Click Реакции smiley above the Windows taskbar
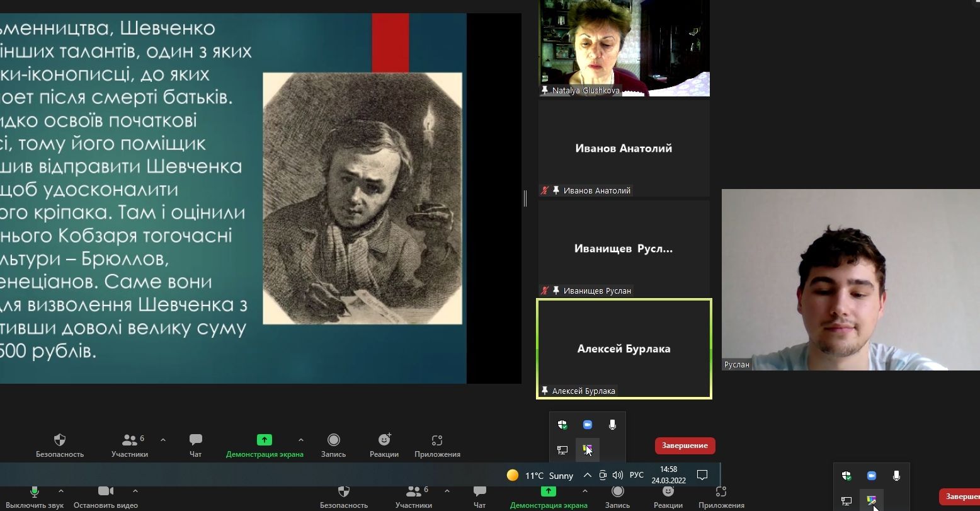This screenshot has height=511, width=980. click(384, 445)
